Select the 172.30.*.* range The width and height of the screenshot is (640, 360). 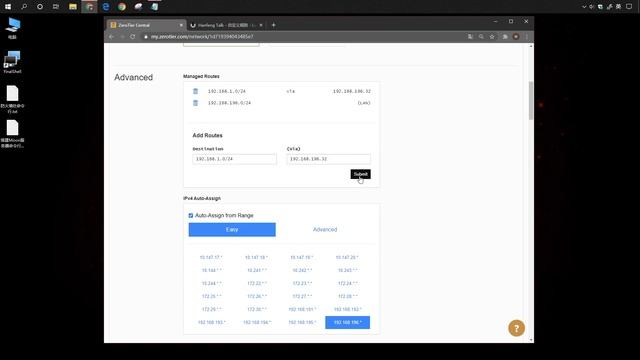[257, 309]
